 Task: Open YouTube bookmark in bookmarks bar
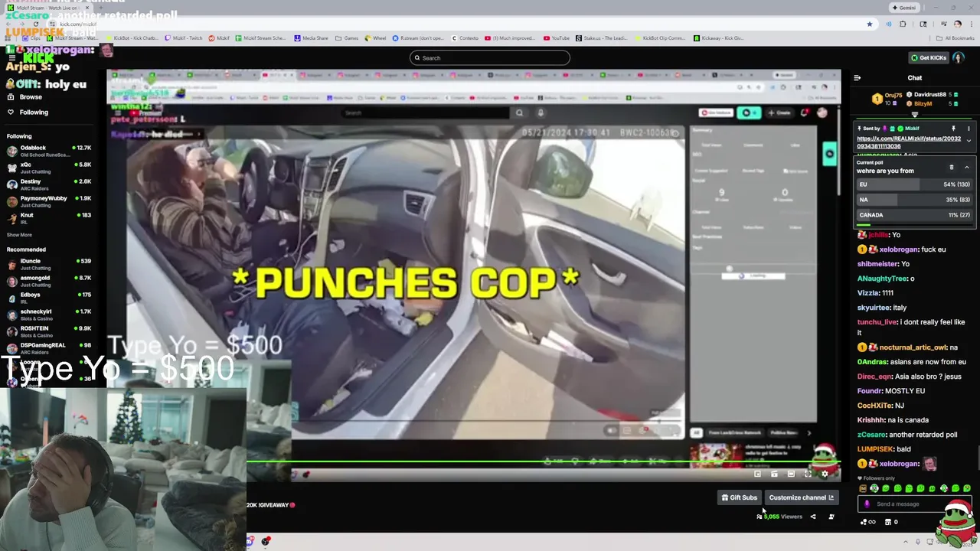pos(557,38)
